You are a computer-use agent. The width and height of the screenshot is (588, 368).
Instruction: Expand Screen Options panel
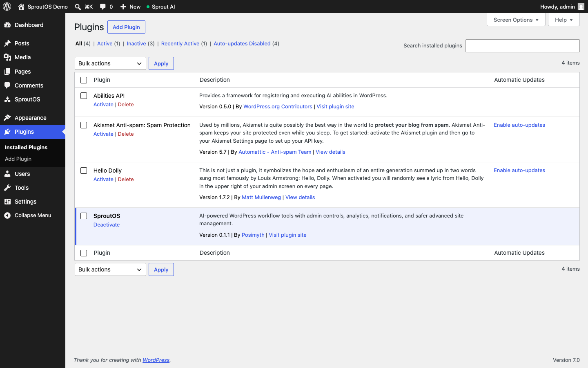(x=516, y=20)
